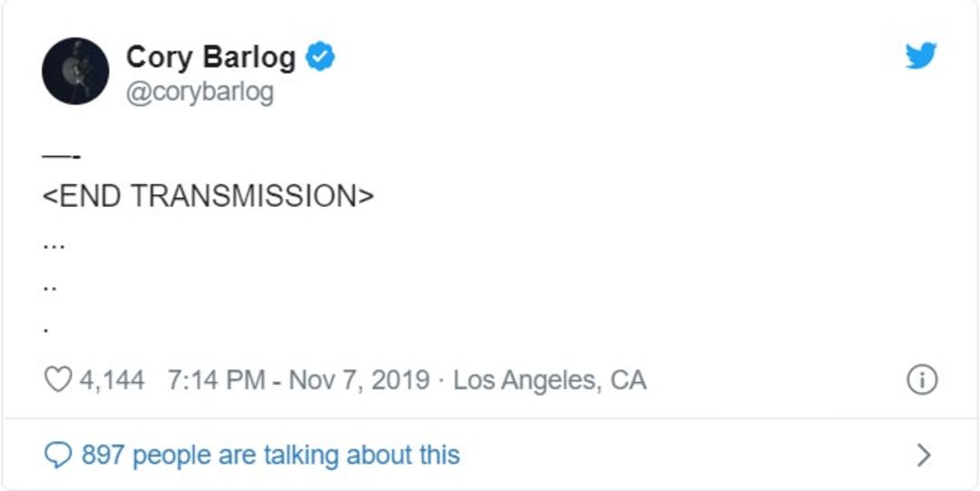
Task: Click the Twitter bird logo
Action: 921,55
